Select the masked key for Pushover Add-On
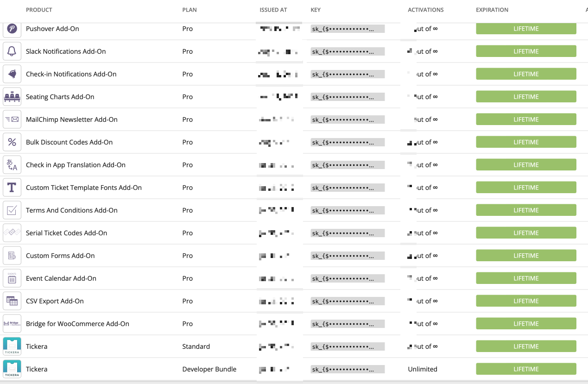Image resolution: width=588 pixels, height=384 pixels. 348,29
